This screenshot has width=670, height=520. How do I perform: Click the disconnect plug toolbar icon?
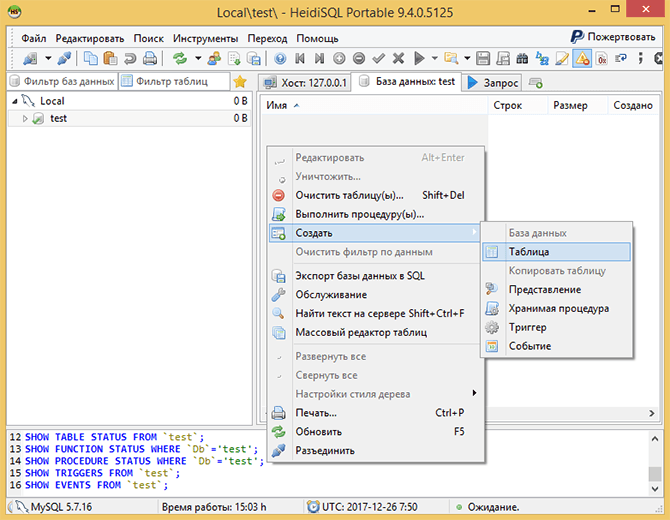click(65, 58)
